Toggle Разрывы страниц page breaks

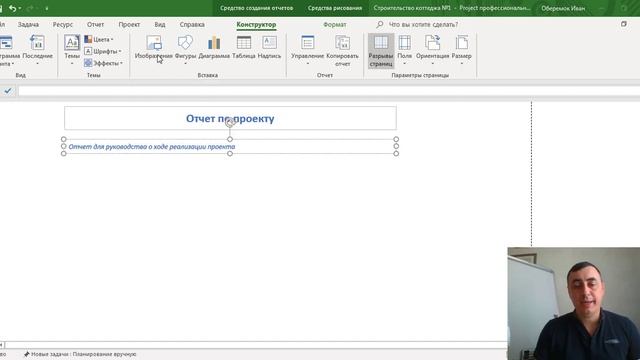pos(381,51)
